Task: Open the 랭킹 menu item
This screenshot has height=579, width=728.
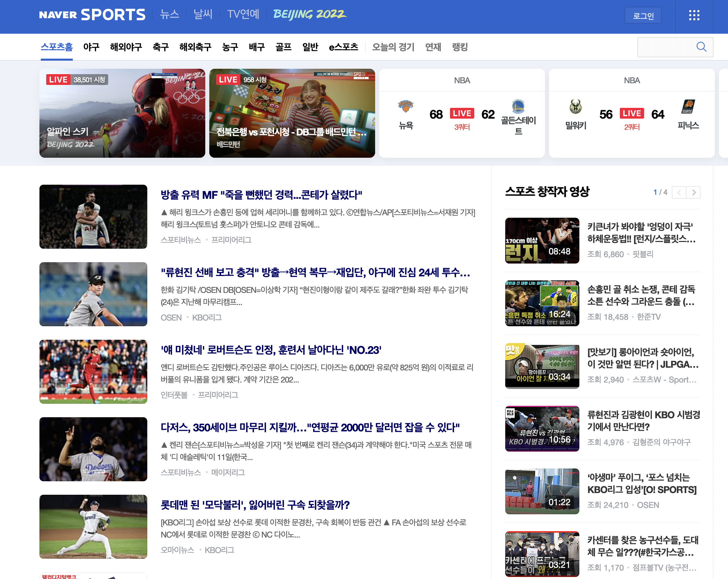Action: pos(460,47)
